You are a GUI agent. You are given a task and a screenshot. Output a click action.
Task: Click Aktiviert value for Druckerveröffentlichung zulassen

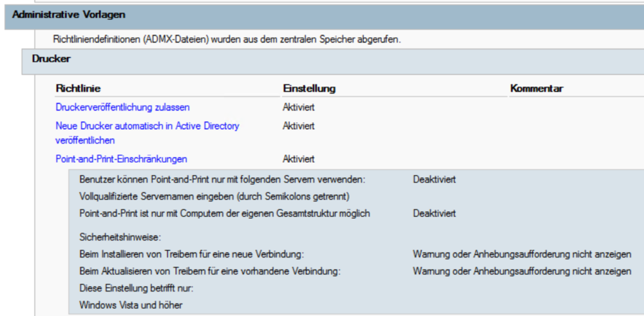pos(298,107)
